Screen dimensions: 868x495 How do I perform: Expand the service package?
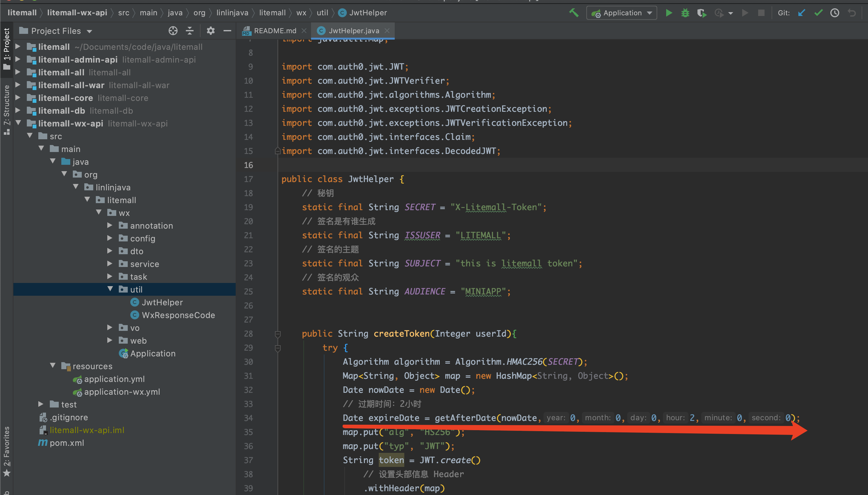tap(110, 264)
